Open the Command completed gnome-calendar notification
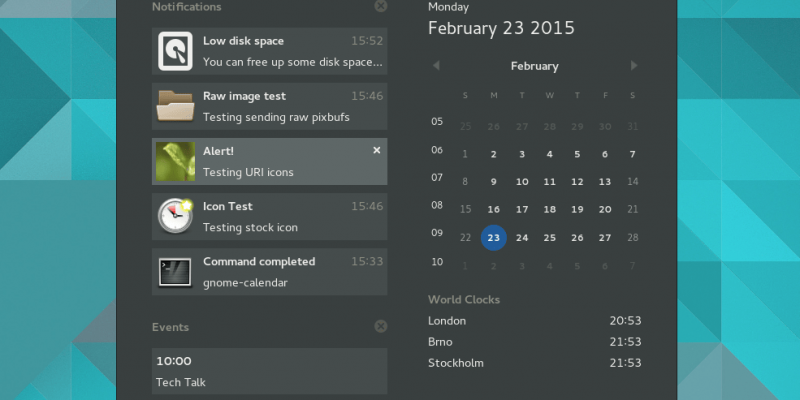The image size is (800, 400). 269,272
